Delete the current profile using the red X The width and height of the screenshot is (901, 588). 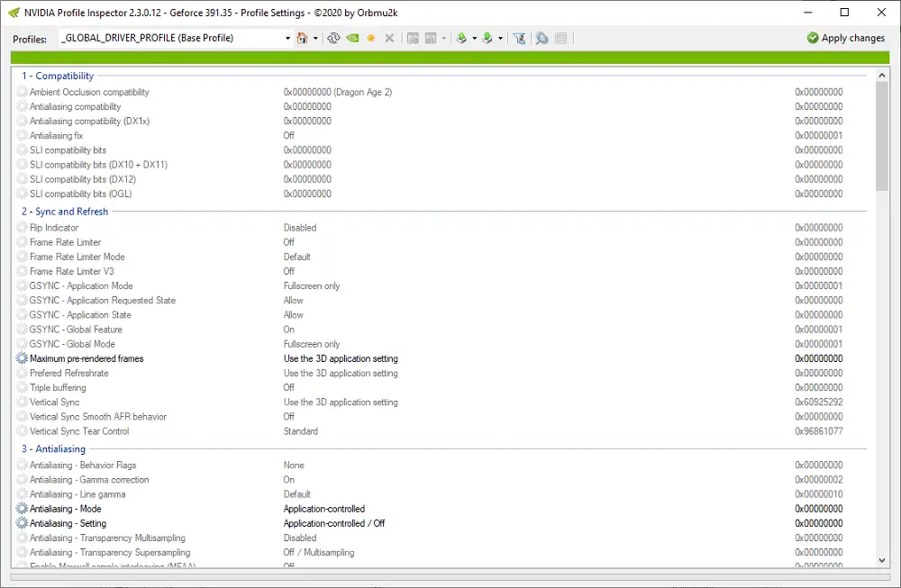(x=390, y=38)
